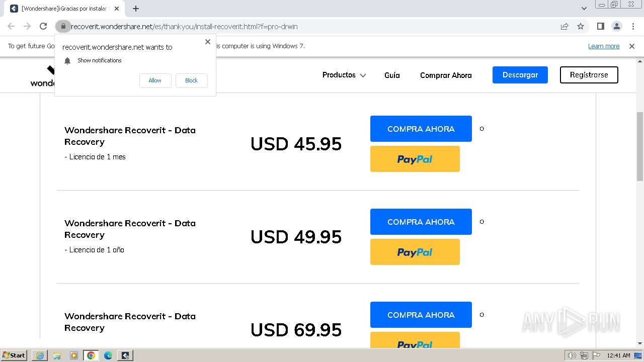644x362 pixels.
Task: Click the 'Licencia de 1 mes' text
Action: point(95,157)
